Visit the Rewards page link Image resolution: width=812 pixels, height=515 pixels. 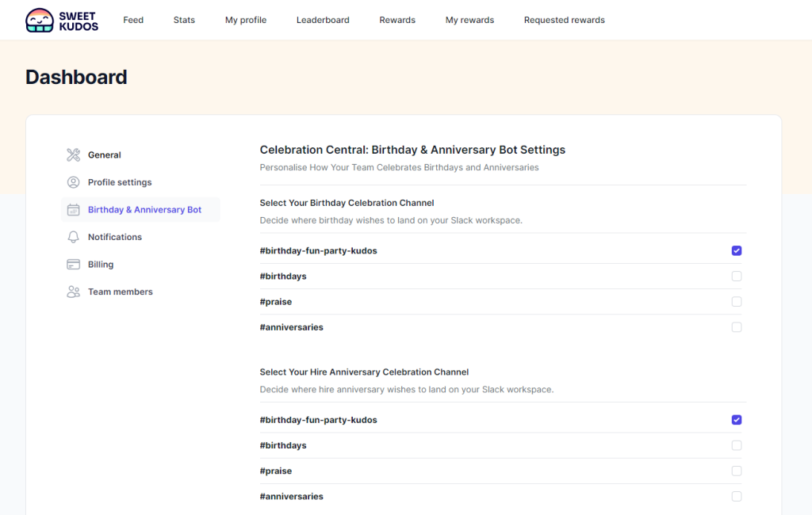pos(397,20)
